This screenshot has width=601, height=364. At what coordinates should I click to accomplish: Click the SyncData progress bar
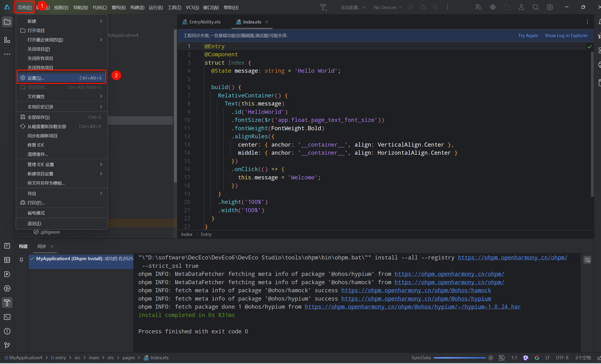(x=460, y=358)
